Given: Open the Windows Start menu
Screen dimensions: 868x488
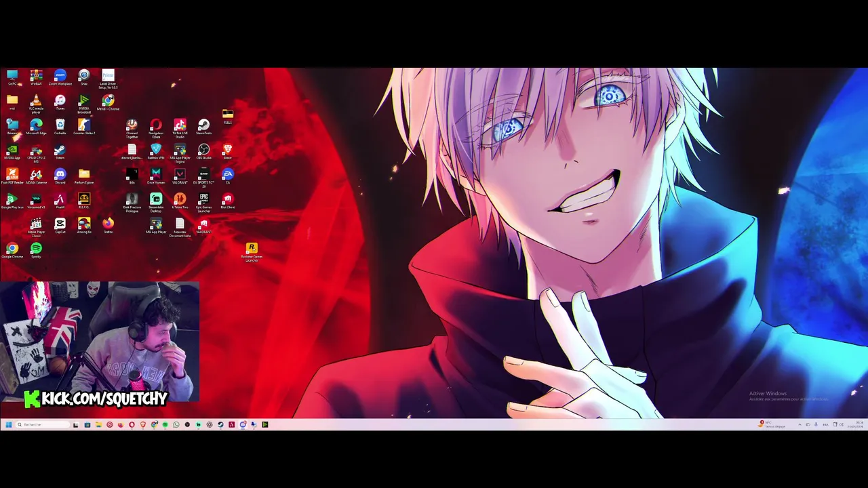Looking at the screenshot, I should pos(9,425).
